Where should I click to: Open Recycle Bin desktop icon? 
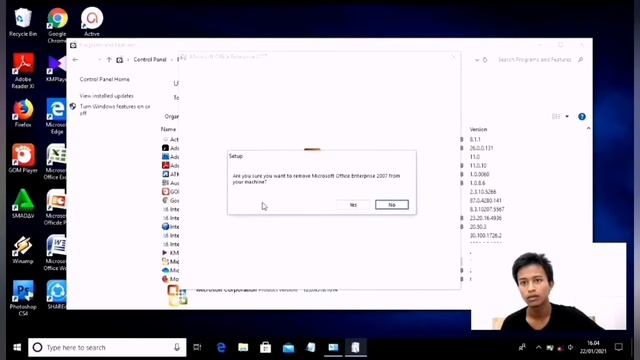point(23,23)
